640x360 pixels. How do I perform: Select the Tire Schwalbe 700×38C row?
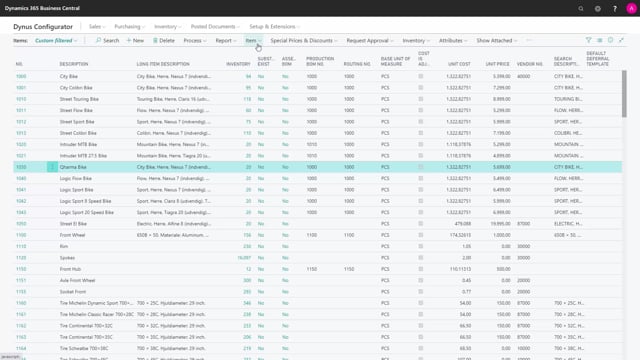[x=318, y=349]
